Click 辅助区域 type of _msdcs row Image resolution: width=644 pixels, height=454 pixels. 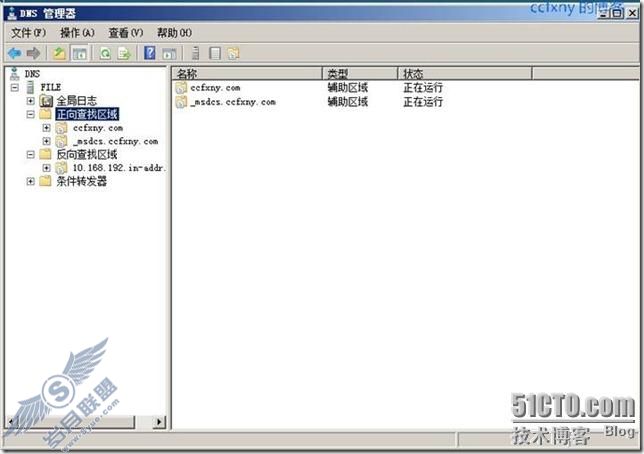point(347,102)
